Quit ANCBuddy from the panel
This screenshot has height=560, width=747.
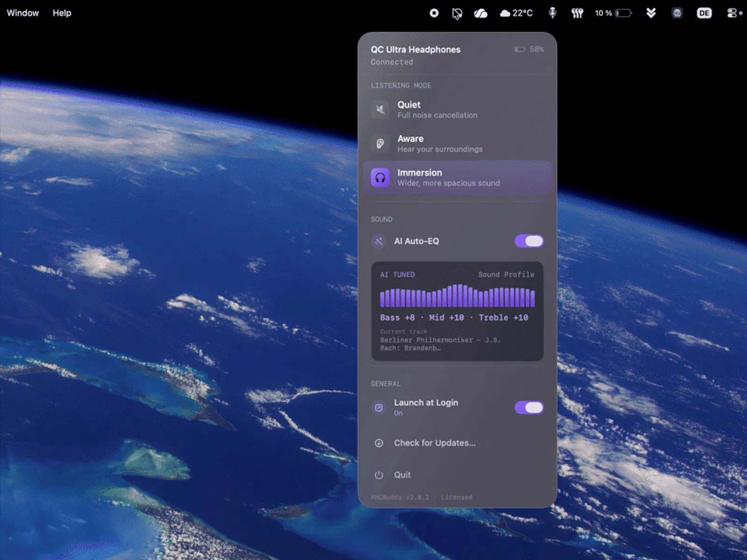point(402,475)
